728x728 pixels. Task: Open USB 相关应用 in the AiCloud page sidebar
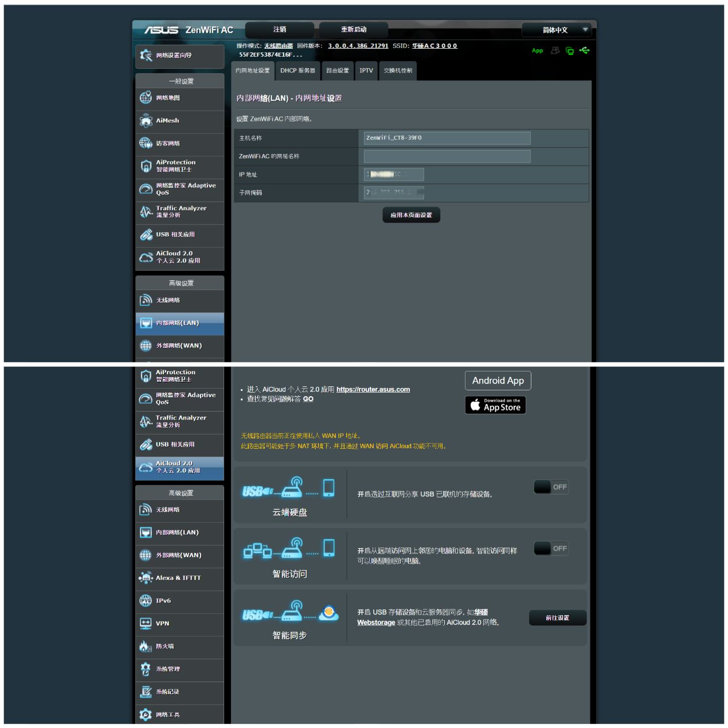pos(180,444)
